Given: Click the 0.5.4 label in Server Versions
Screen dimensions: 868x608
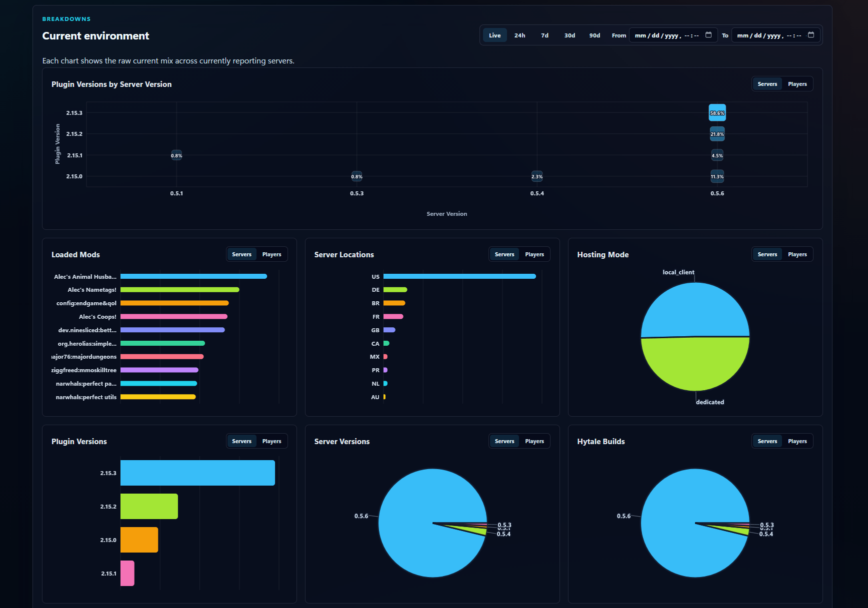Looking at the screenshot, I should [x=503, y=534].
